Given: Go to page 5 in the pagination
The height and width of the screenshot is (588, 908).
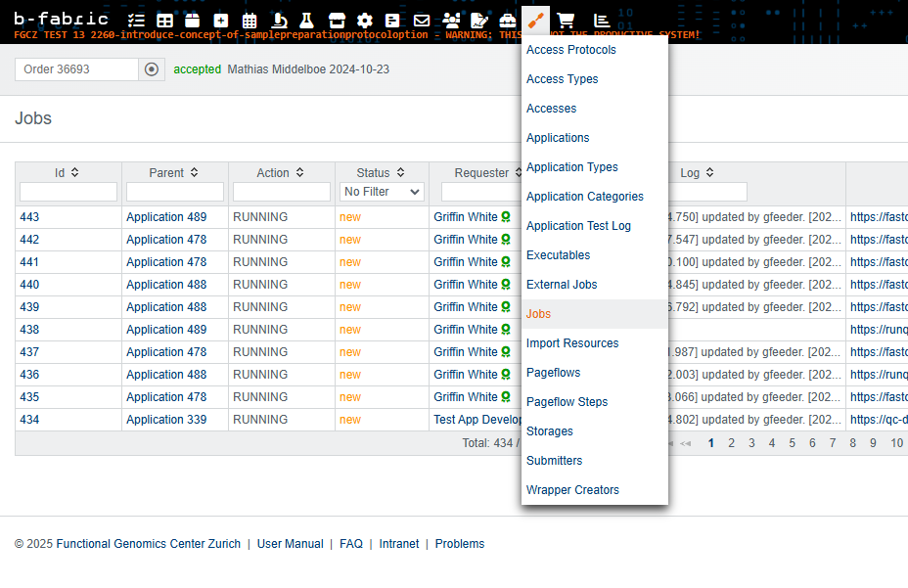Looking at the screenshot, I should coord(792,442).
